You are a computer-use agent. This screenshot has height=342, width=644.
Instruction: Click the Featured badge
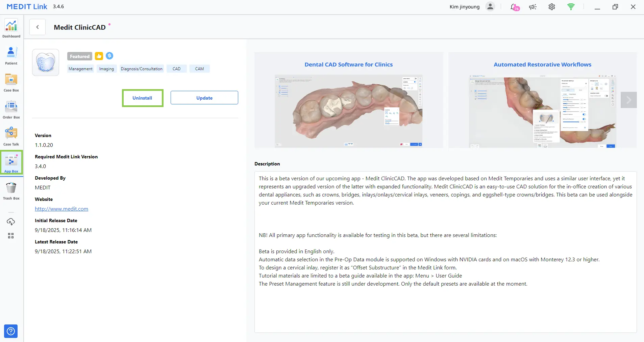[x=80, y=56]
